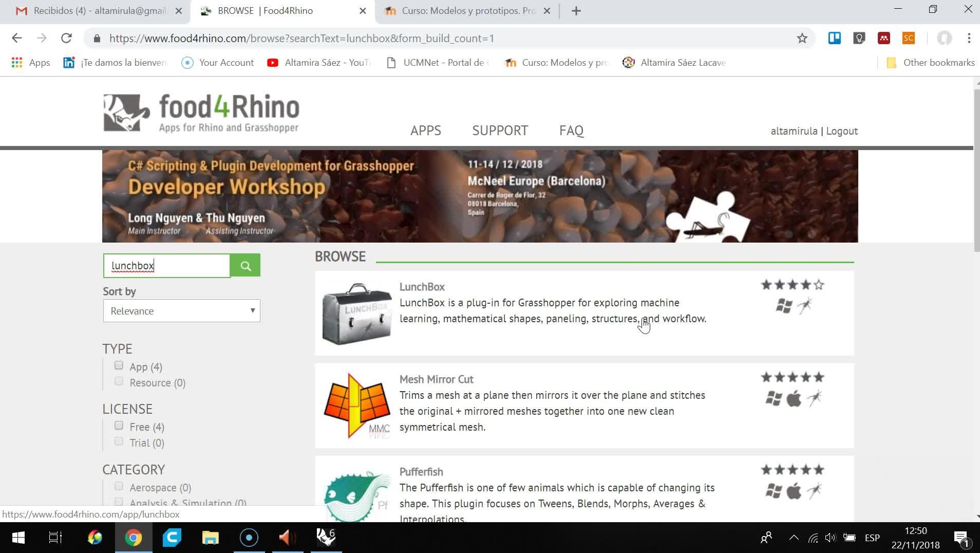Screen dimensions: 980x553
Task: Click the Logout link
Action: pyautogui.click(x=842, y=131)
